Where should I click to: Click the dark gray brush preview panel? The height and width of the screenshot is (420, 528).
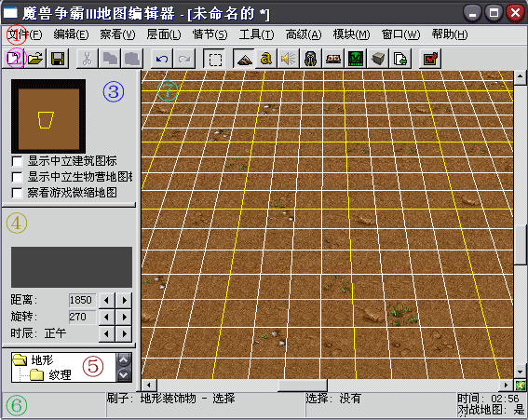(x=72, y=267)
